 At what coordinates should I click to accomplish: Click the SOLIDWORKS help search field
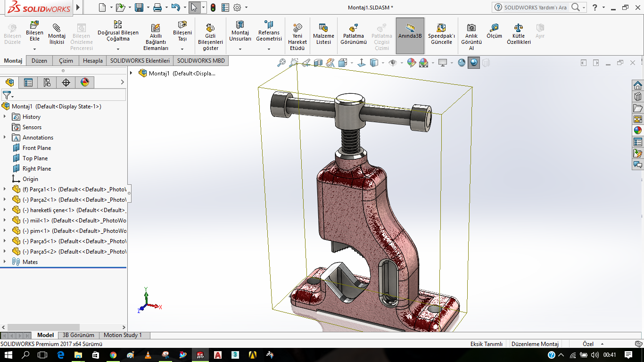(x=536, y=7)
